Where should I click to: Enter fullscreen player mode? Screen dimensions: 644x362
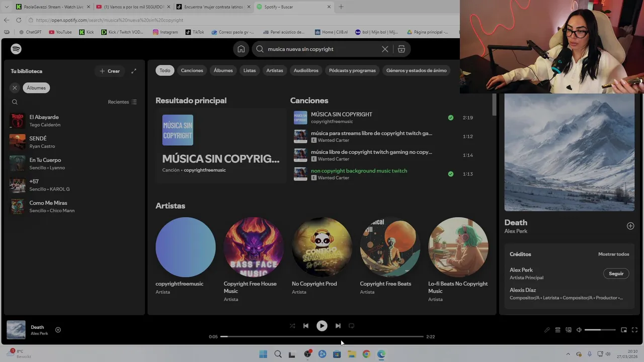pos(634,330)
